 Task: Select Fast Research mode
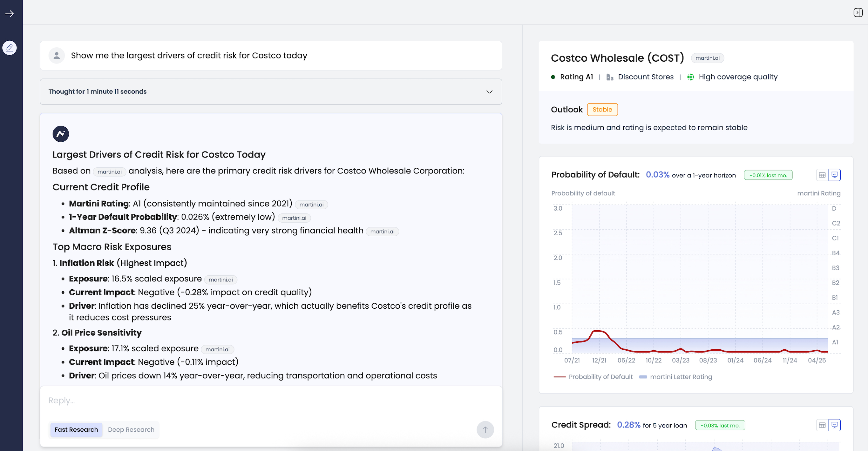pos(76,429)
